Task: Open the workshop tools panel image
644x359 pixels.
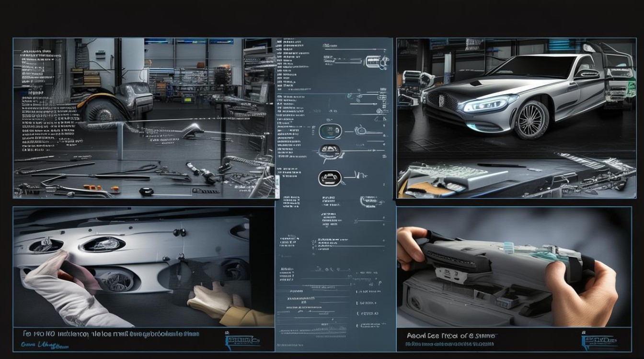Action: click(144, 118)
